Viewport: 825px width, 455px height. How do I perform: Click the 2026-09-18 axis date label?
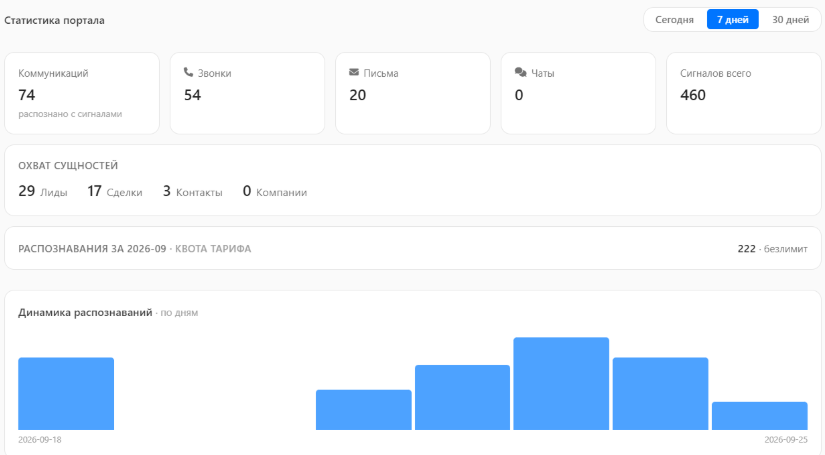(x=39, y=440)
